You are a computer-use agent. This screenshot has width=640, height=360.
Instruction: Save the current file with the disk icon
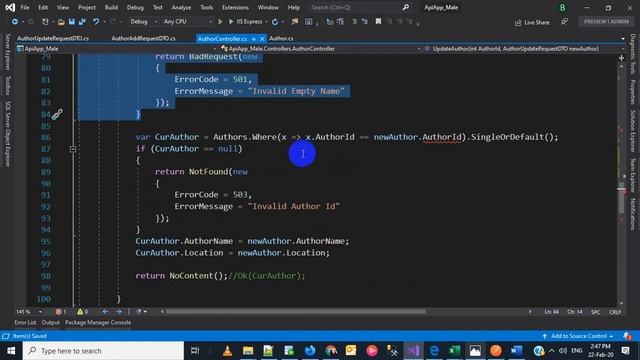[x=71, y=22]
